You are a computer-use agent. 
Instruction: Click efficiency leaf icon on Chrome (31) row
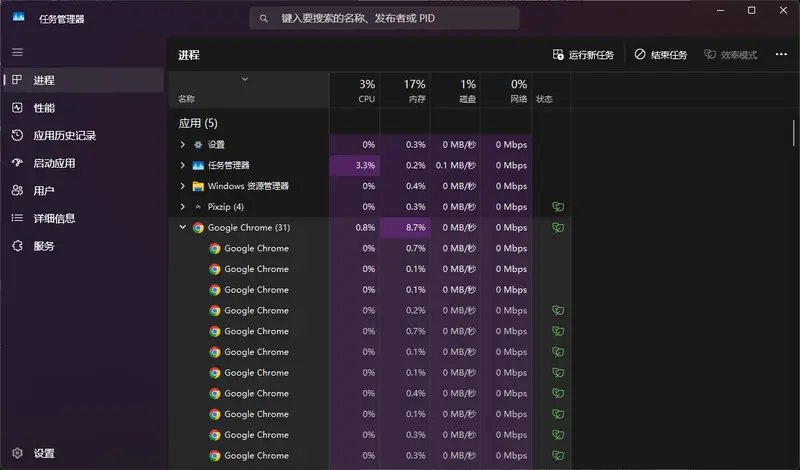(558, 228)
